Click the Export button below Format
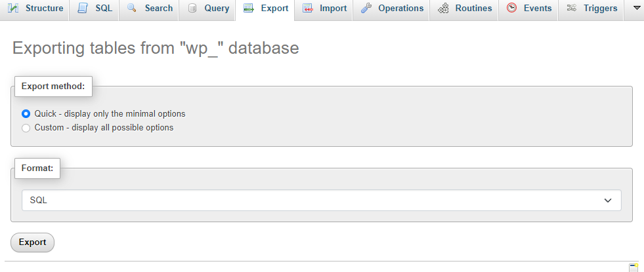 [x=32, y=243]
